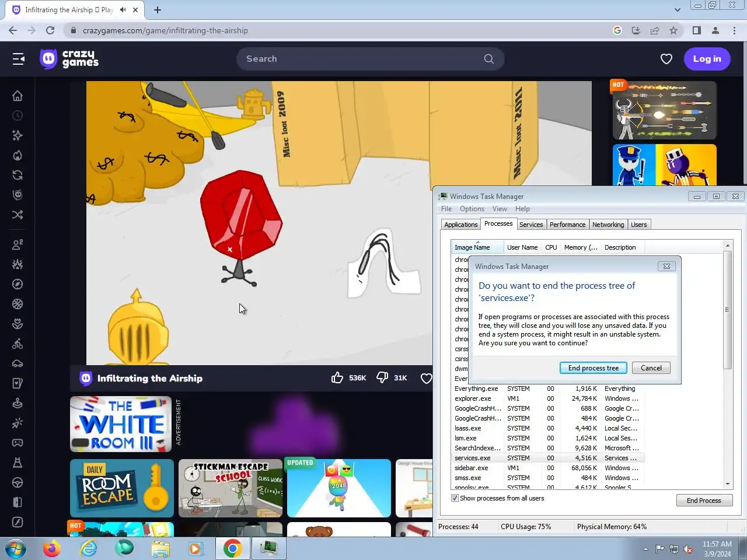747x560 pixels.
Task: Open Internet Explorer from the taskbar
Action: [x=88, y=549]
